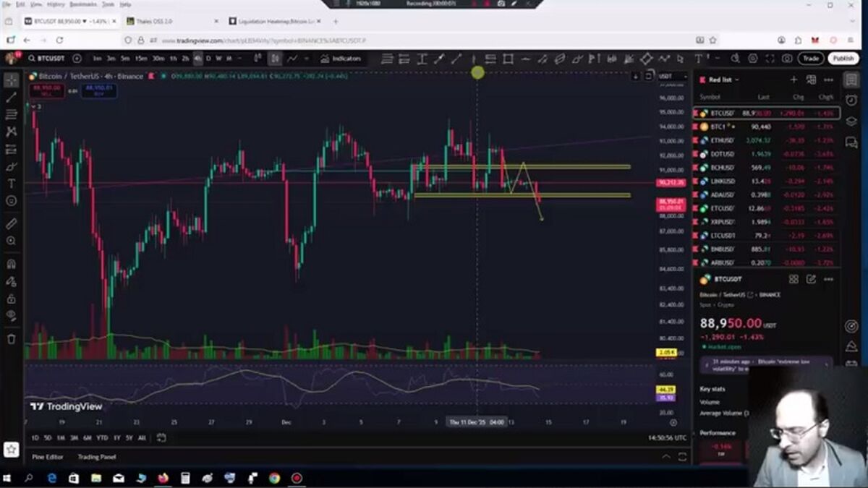Select the YTD range button
The height and width of the screenshot is (488, 868).
[102, 437]
